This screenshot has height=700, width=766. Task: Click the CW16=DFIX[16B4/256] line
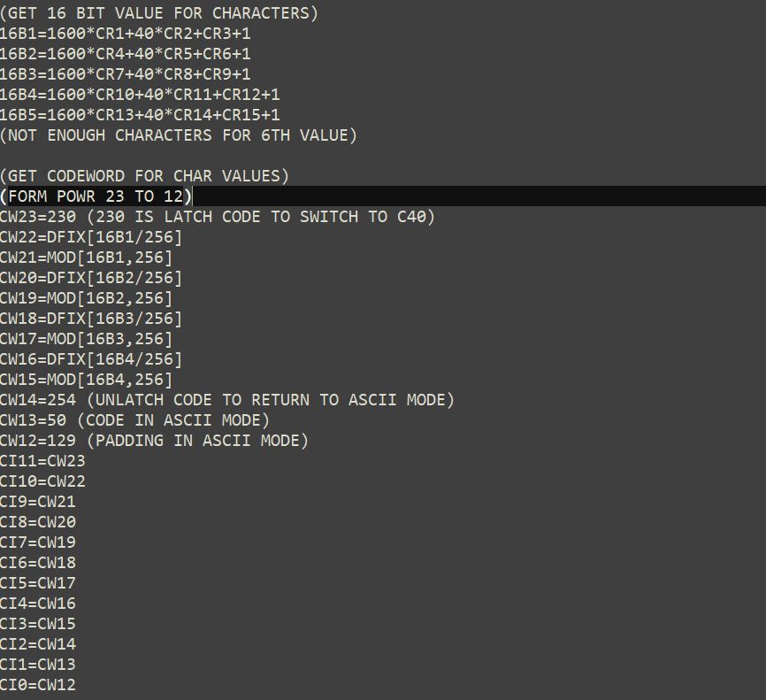tap(90, 359)
